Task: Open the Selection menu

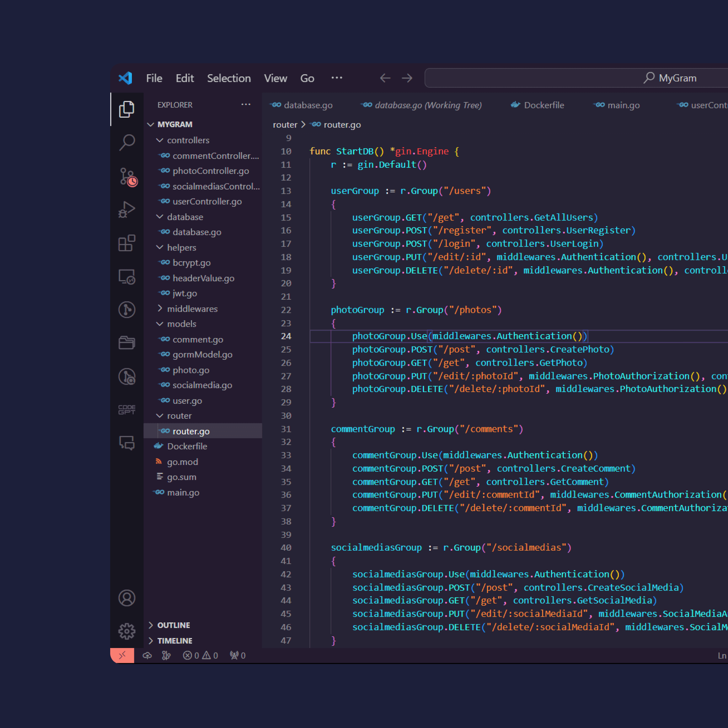Action: click(x=229, y=78)
